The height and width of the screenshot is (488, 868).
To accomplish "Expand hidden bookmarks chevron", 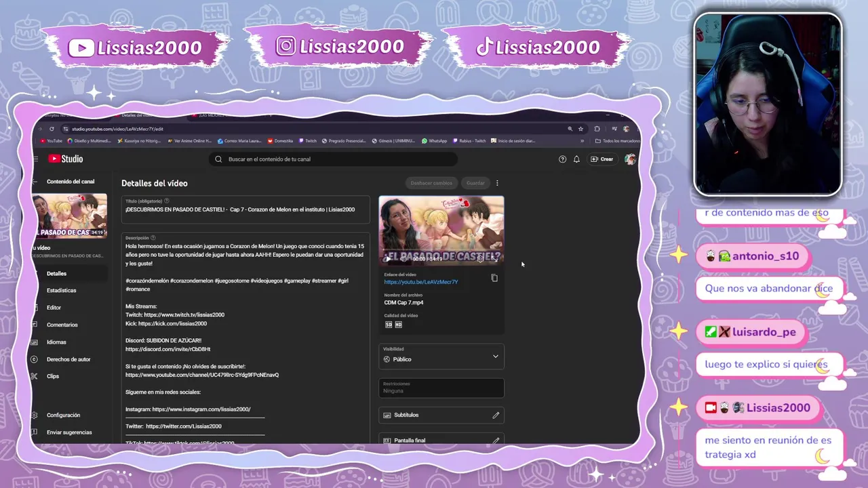I will point(582,141).
